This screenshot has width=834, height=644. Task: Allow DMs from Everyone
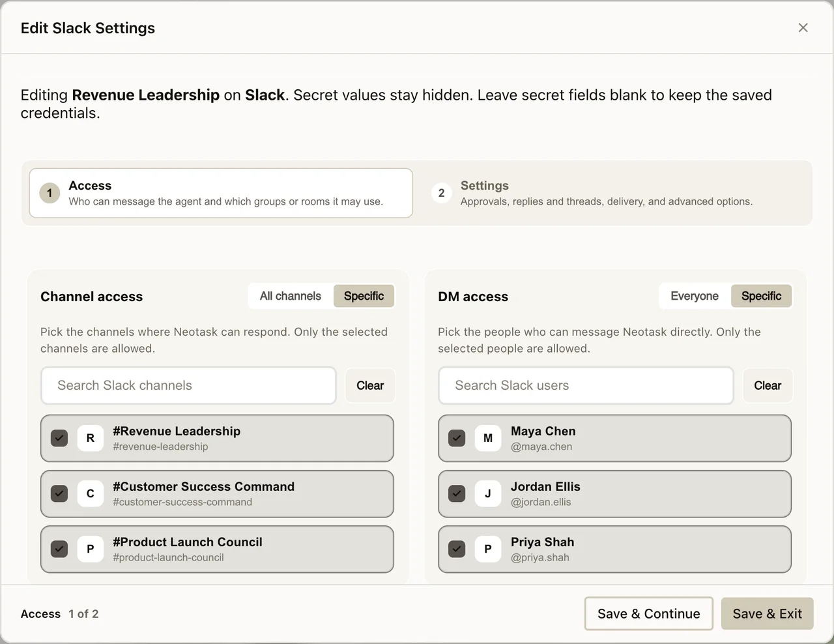[695, 296]
